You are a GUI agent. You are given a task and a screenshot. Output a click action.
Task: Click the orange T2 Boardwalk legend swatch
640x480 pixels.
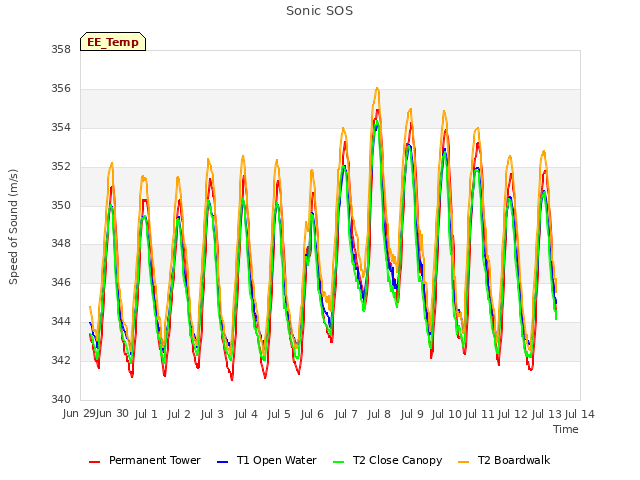(x=464, y=462)
